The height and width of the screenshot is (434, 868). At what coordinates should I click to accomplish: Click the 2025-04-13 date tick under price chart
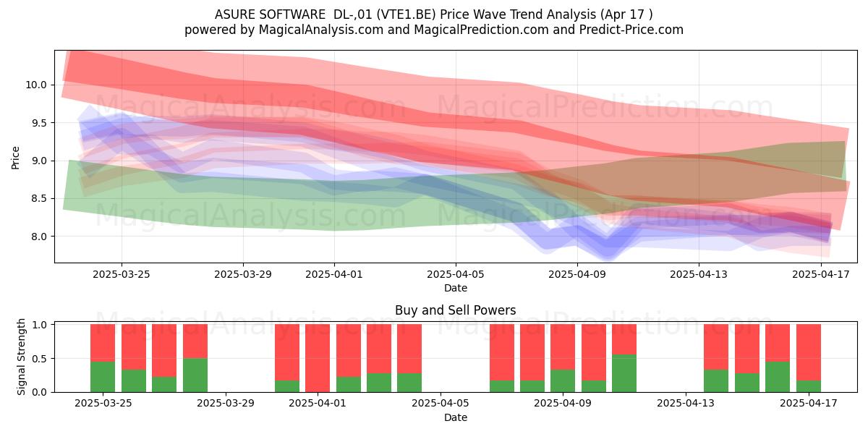point(699,274)
